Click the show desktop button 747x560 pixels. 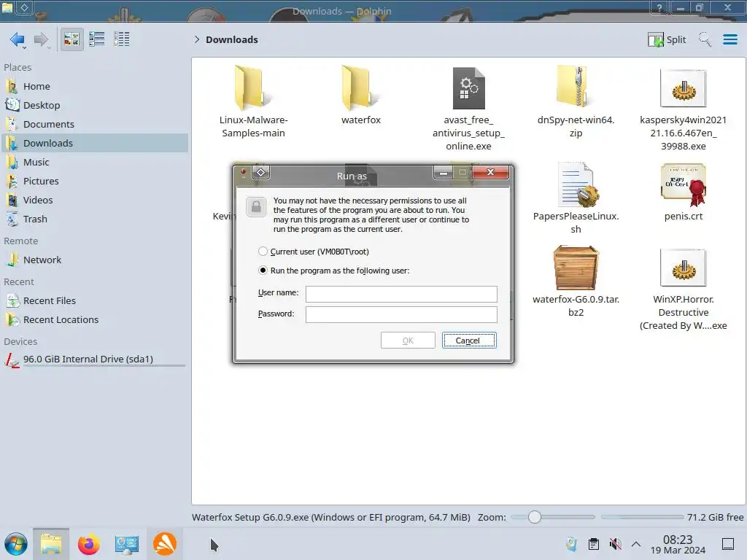pos(728,544)
